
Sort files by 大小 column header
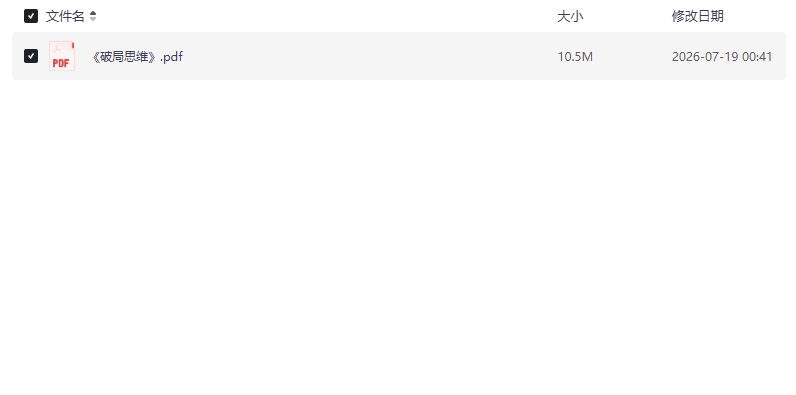click(x=570, y=16)
